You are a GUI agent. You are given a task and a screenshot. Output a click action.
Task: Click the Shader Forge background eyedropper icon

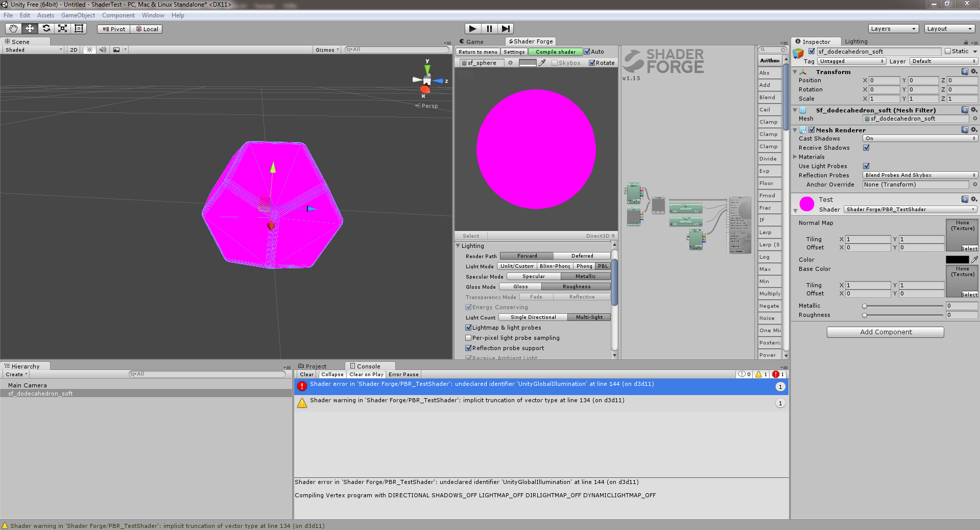click(542, 63)
